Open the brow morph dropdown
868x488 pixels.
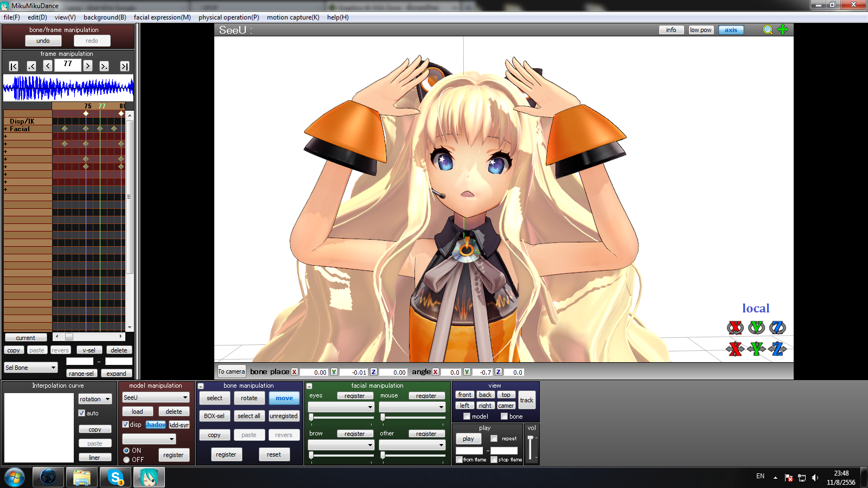[x=341, y=445]
